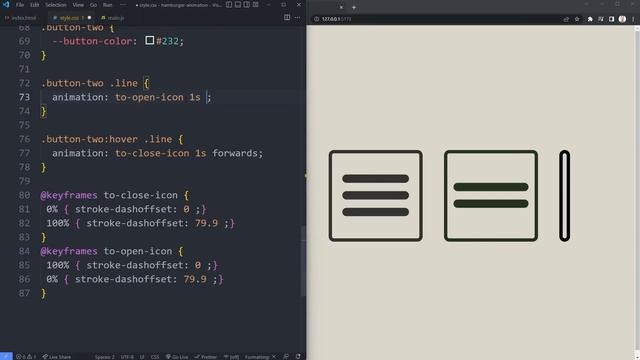Open browser Extensions puzzle icon
Image resolution: width=640 pixels, height=360 pixels.
pos(590,19)
